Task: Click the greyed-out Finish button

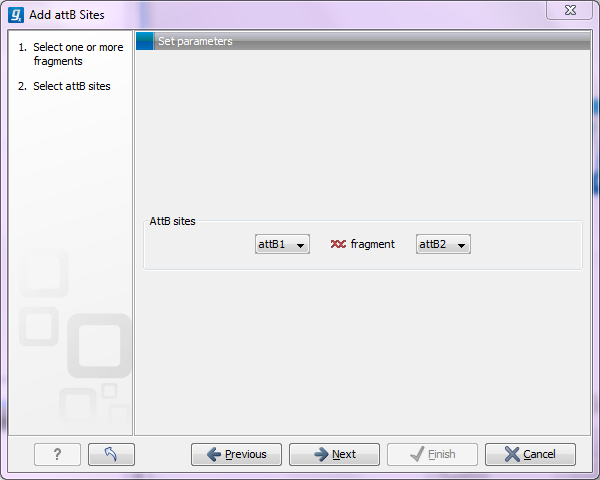Action: tap(432, 454)
